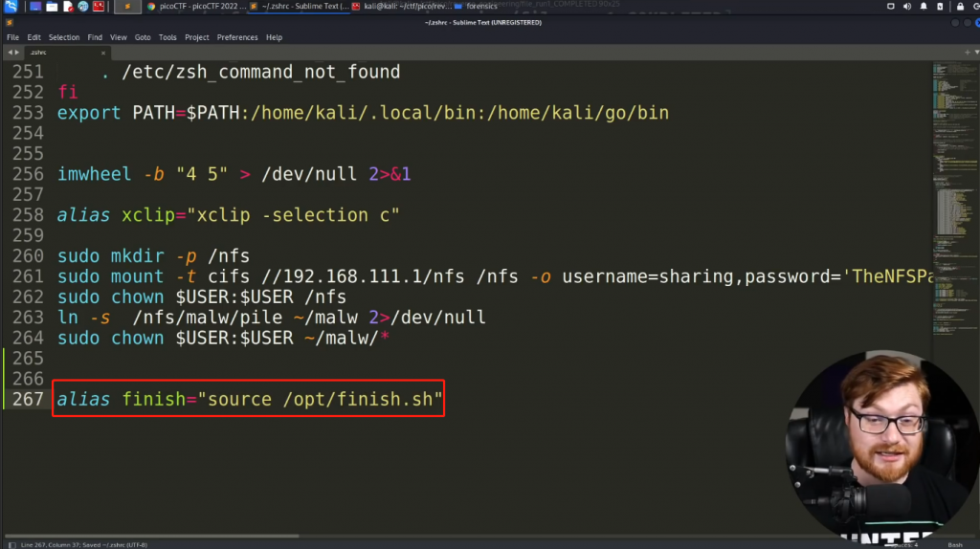
Task: Switch to picoCTF Chrome window in taskbar
Action: [x=196, y=7]
